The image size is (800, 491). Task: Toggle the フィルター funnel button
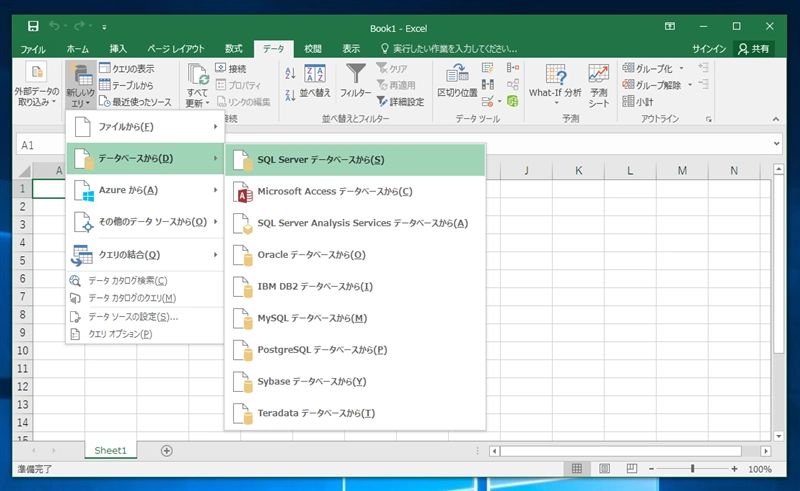(356, 81)
